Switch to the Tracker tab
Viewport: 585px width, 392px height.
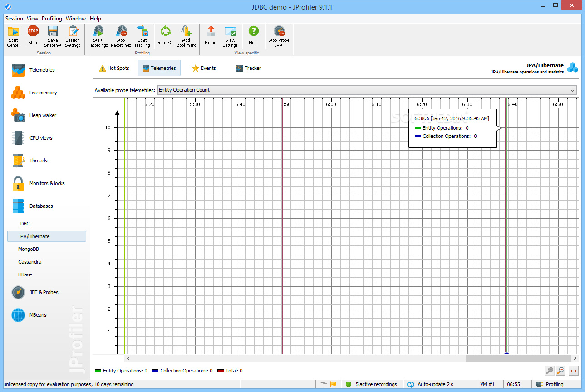tap(249, 68)
